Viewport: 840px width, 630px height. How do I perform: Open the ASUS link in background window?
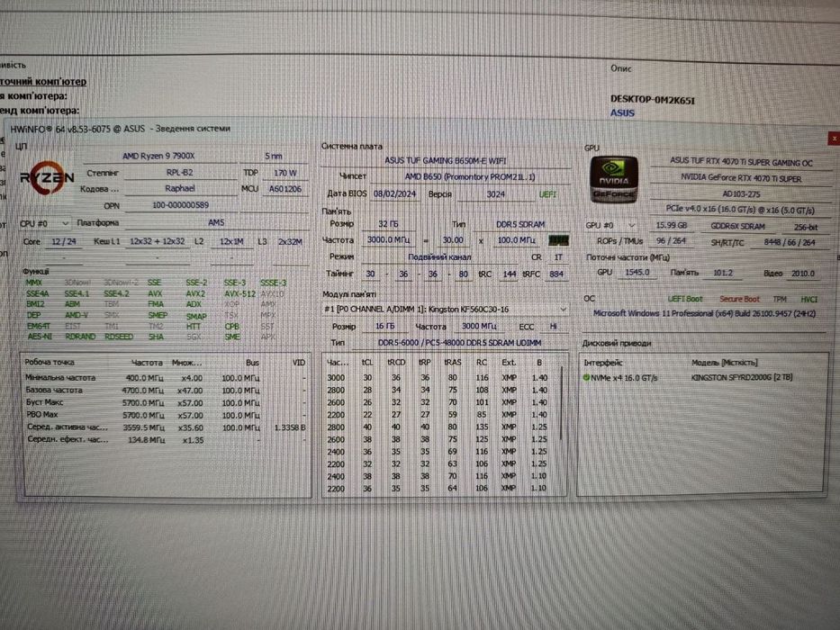pos(622,113)
